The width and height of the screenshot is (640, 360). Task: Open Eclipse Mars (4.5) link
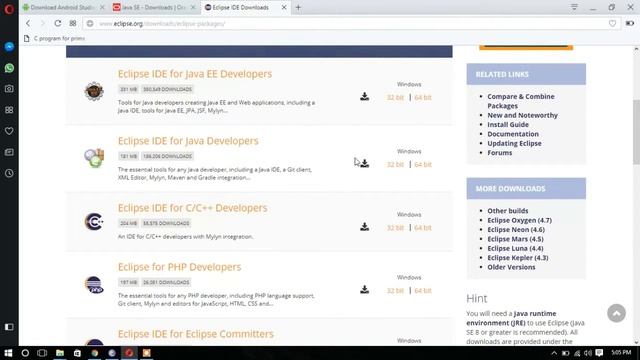click(x=516, y=239)
